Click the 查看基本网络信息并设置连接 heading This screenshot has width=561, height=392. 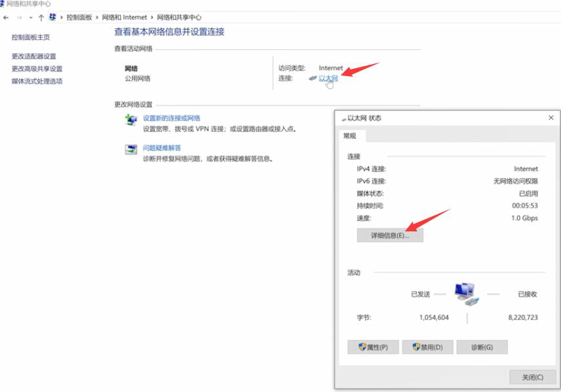tap(169, 32)
